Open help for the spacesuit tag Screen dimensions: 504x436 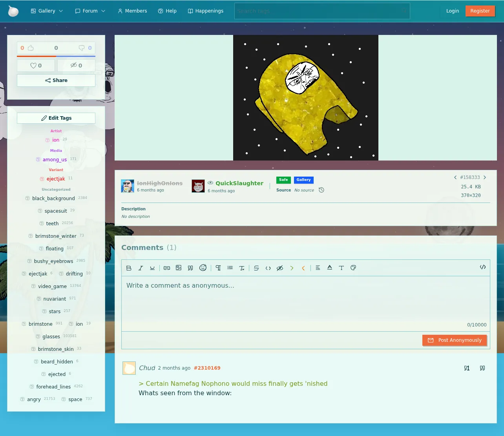(x=40, y=211)
